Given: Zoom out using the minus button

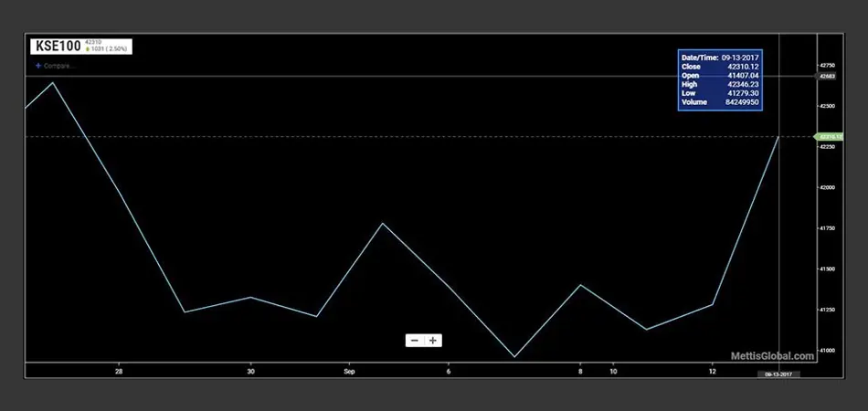Looking at the screenshot, I should pyautogui.click(x=415, y=341).
